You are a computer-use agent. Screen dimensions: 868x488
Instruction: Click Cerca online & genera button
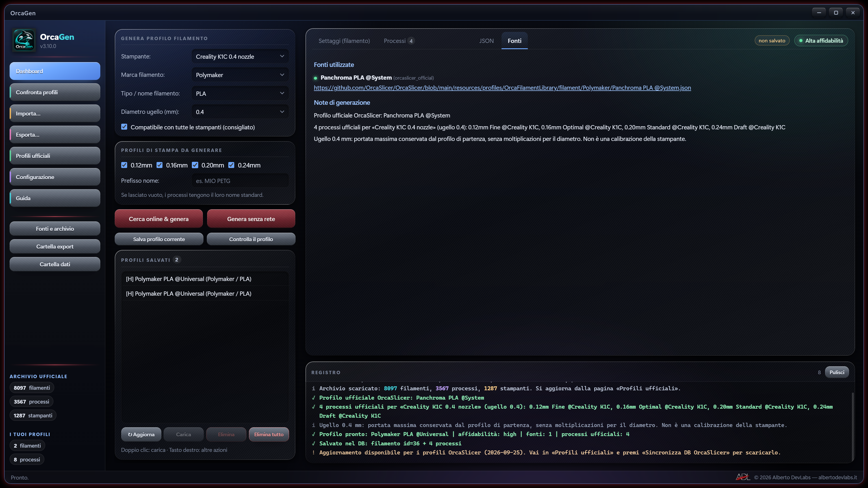(x=159, y=219)
